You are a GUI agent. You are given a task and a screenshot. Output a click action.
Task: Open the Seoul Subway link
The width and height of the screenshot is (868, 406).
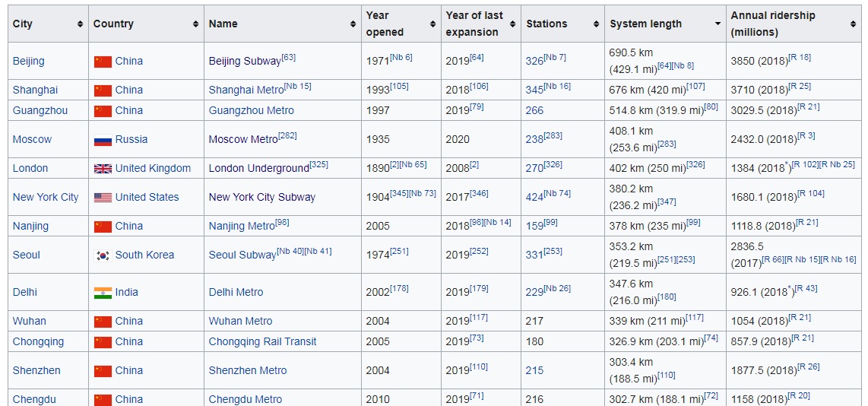coord(242,255)
